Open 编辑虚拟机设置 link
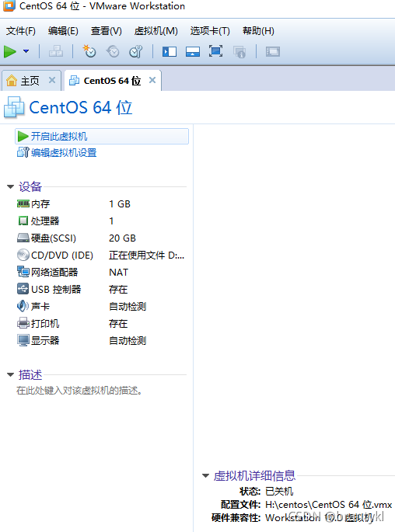This screenshot has height=532, width=395. pyautogui.click(x=64, y=153)
